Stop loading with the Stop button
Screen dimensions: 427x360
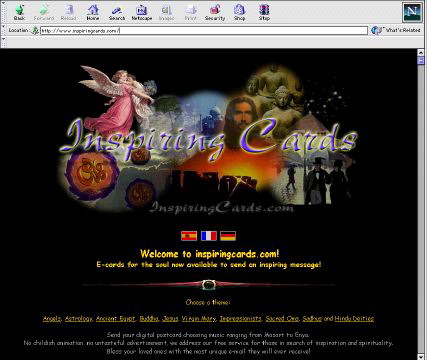tap(264, 13)
